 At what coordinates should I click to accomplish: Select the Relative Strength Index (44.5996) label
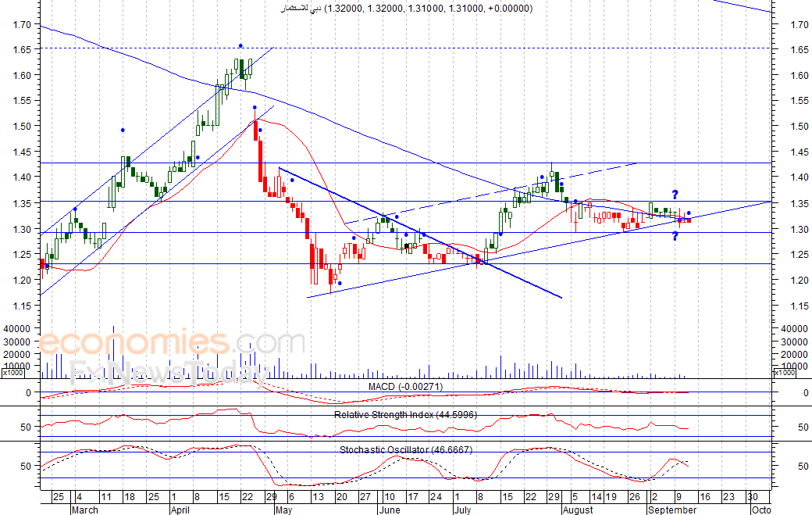coord(405,414)
